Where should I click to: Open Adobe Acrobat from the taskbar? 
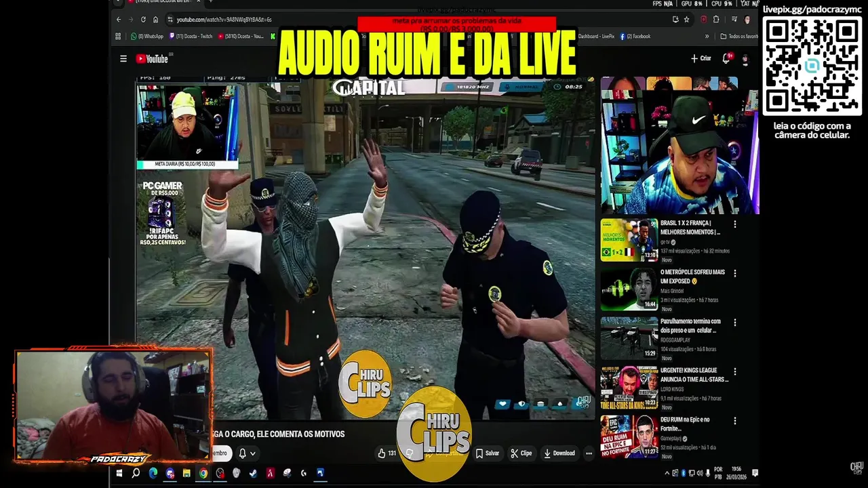tap(270, 473)
